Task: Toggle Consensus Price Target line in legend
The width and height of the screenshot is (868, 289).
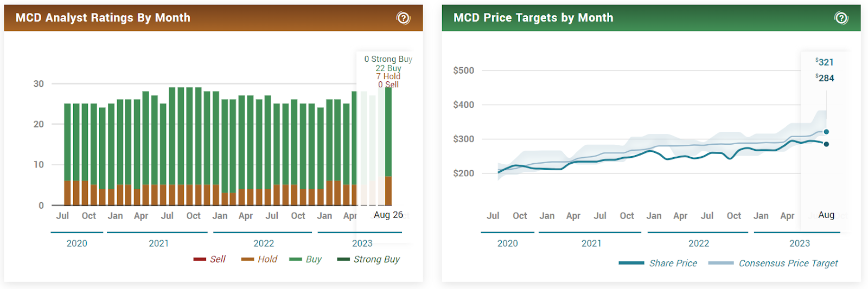Action: [x=773, y=263]
